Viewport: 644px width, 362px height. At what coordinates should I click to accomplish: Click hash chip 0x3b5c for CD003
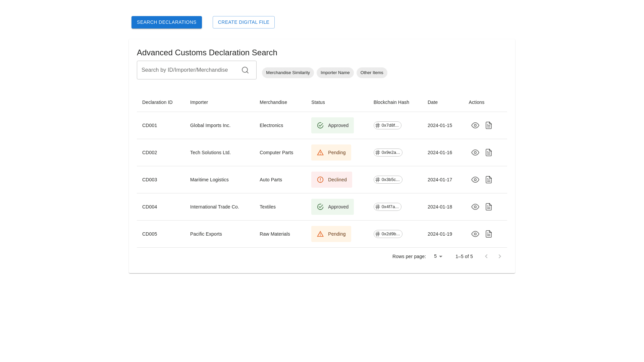(x=388, y=180)
